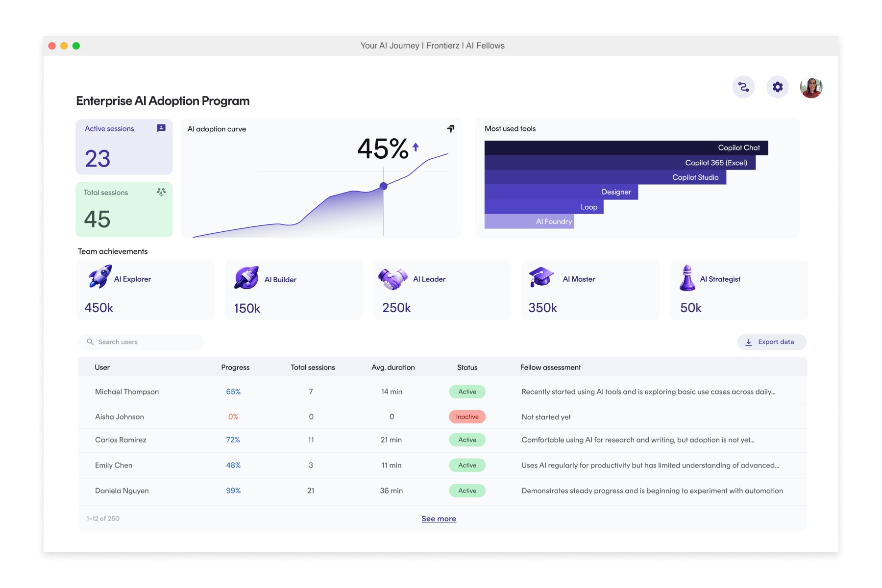Click the Active sessions chat icon
Image resolution: width=882 pixels, height=588 pixels.
click(x=161, y=128)
